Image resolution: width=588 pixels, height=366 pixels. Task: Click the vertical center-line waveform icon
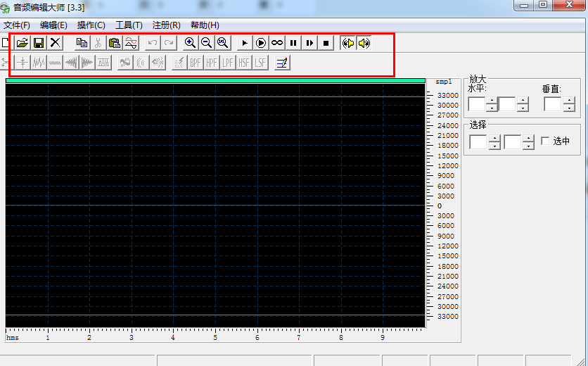[23, 63]
